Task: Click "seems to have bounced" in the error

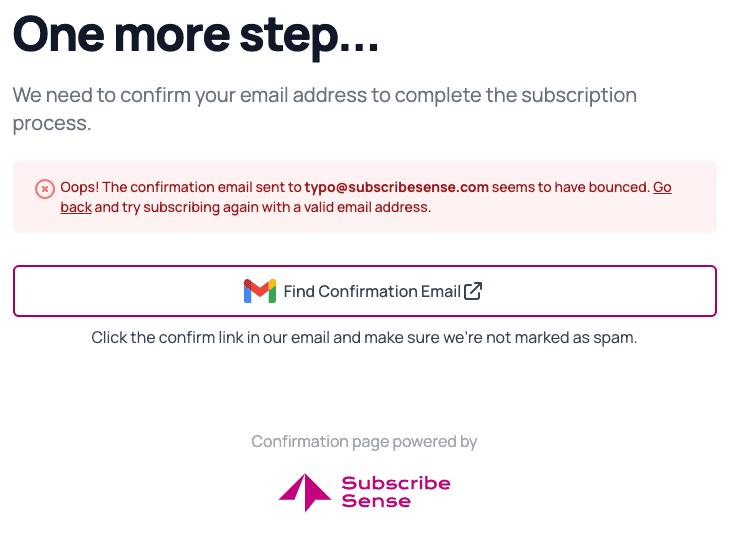Action: [569, 187]
